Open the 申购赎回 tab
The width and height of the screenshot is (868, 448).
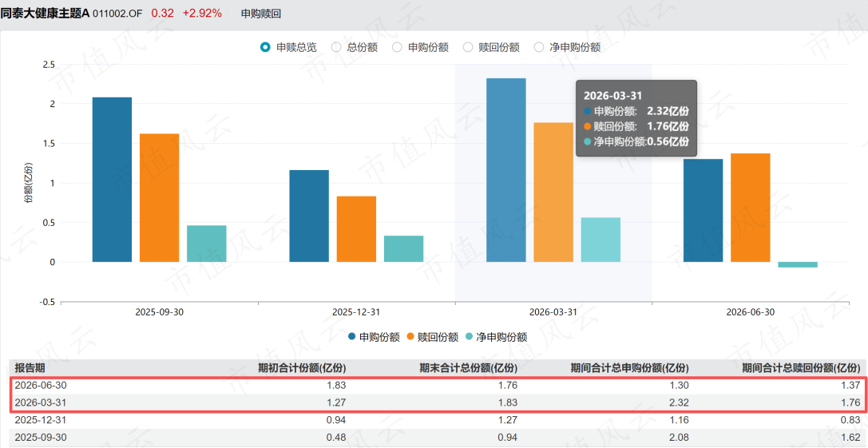261,14
